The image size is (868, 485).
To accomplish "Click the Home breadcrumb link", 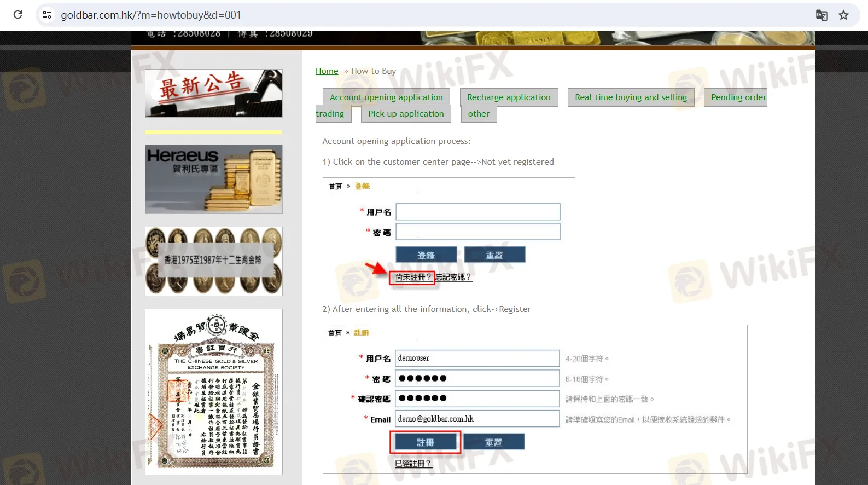I will (x=327, y=71).
